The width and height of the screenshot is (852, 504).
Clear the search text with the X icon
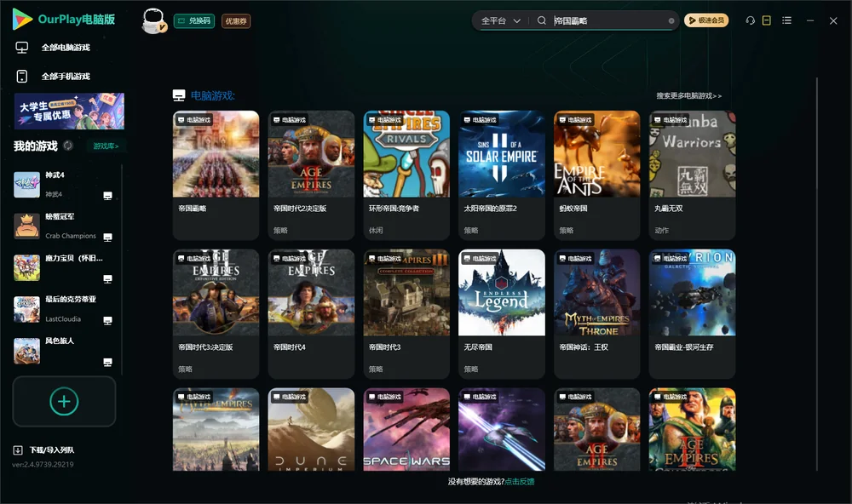point(671,20)
